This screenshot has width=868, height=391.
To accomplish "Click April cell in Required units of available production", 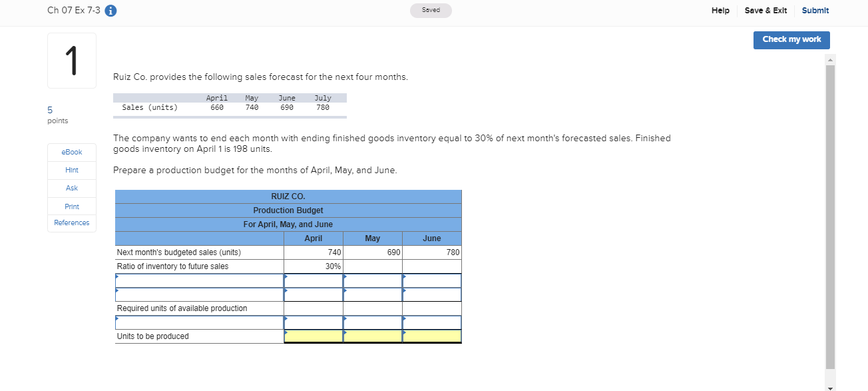I will pyautogui.click(x=314, y=308).
